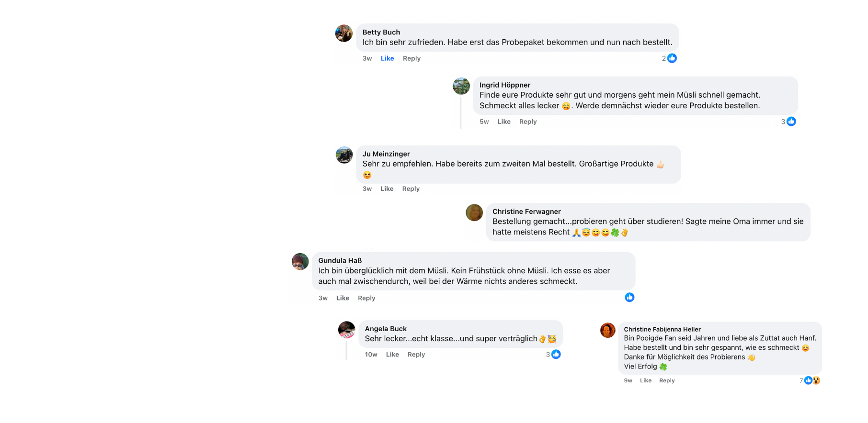Open Gundula Haß's profile avatar
The width and height of the screenshot is (868, 423).
pyautogui.click(x=300, y=262)
